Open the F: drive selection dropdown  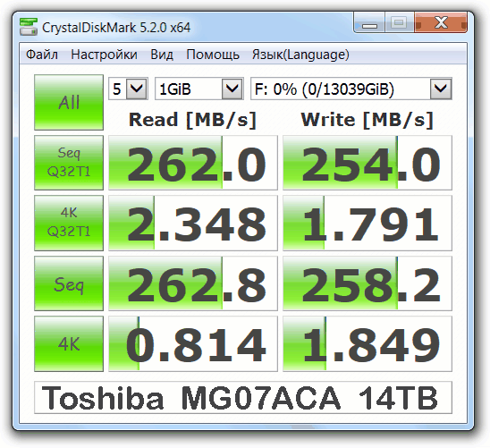point(351,89)
